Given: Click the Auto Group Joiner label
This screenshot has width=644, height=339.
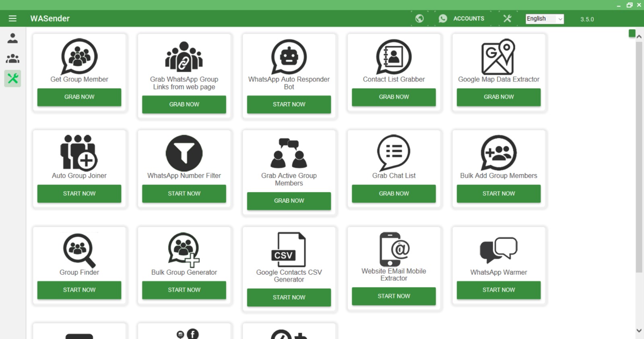Looking at the screenshot, I should click(79, 176).
